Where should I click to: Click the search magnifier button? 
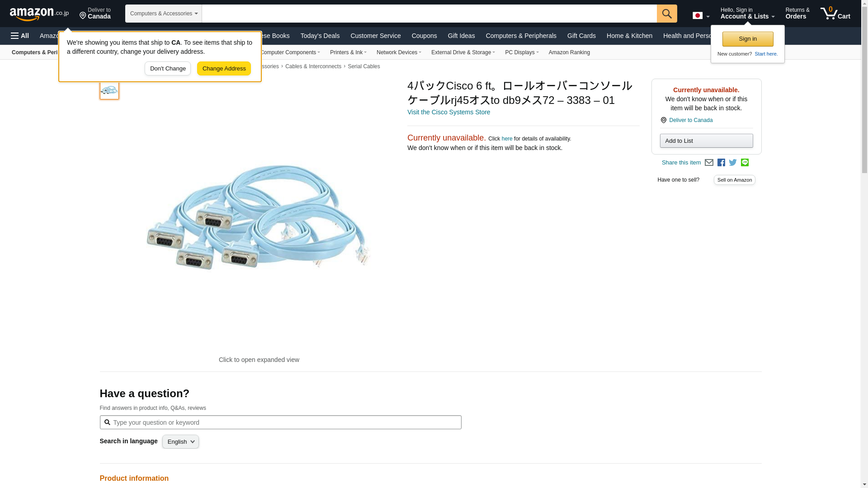pos(666,14)
